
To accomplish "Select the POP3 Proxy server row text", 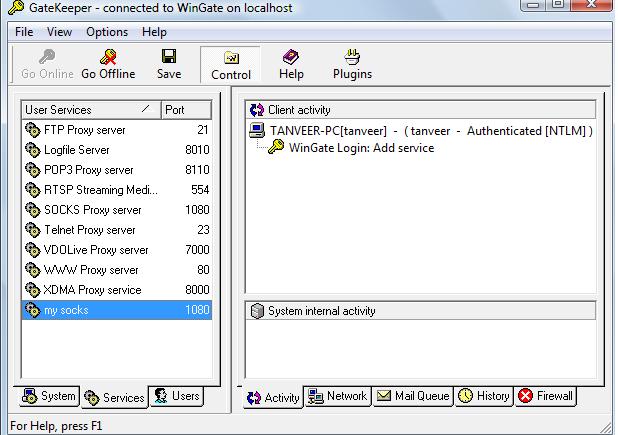I will [x=89, y=170].
